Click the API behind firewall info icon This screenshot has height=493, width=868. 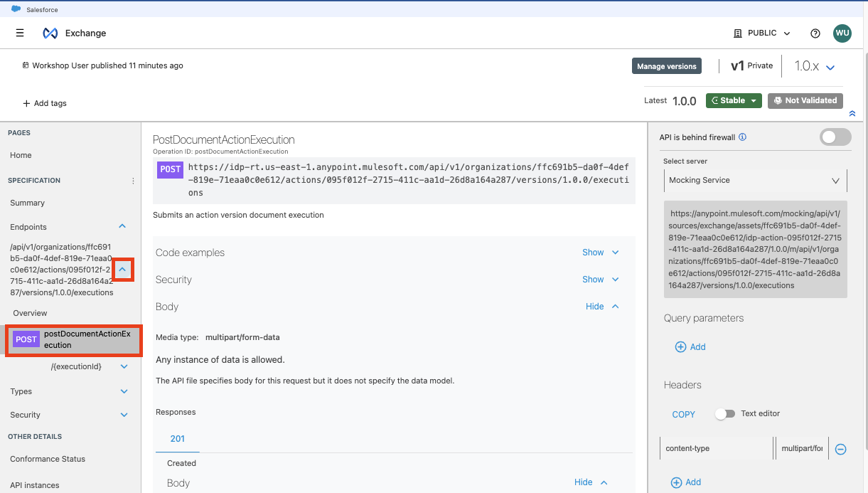pos(743,137)
